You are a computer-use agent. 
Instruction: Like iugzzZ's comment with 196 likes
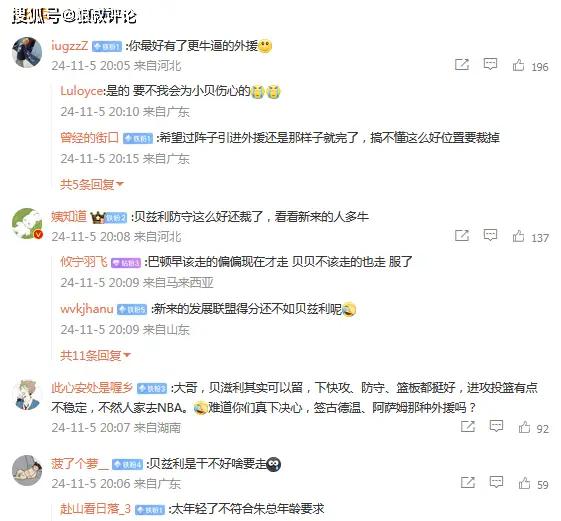point(518,65)
